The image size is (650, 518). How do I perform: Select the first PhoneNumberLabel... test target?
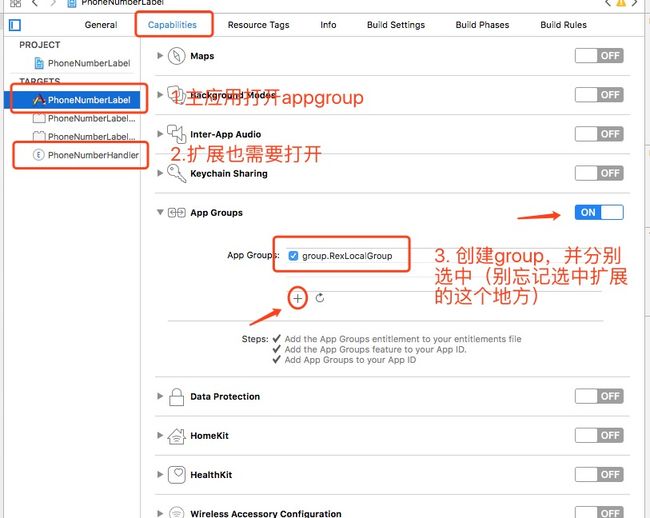[72, 118]
